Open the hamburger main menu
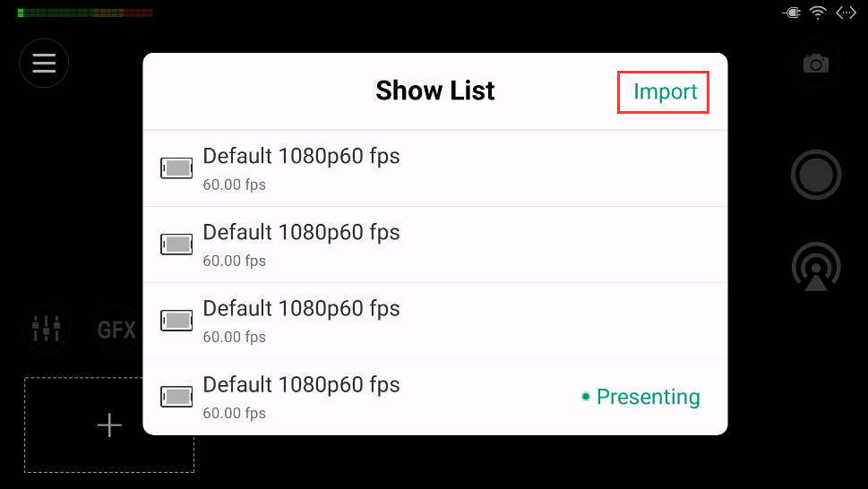This screenshot has height=489, width=868. (44, 64)
